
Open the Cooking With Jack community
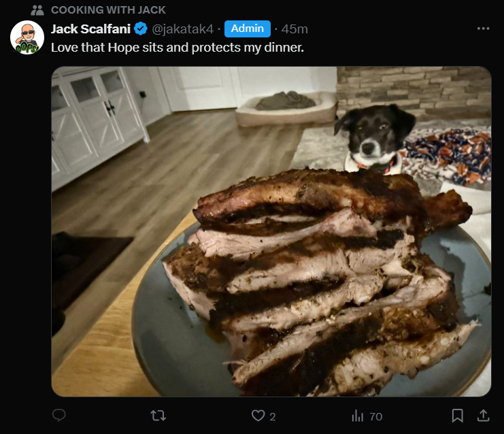(x=108, y=10)
